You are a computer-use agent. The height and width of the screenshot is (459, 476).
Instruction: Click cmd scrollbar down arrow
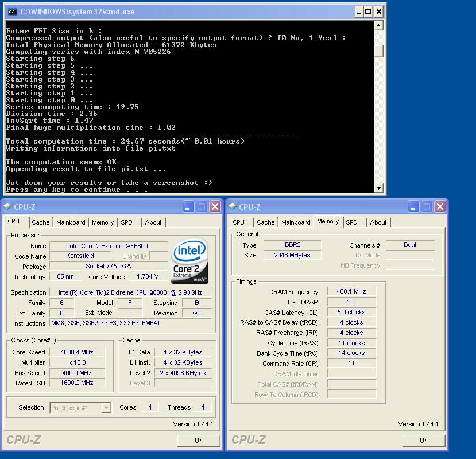[x=378, y=188]
